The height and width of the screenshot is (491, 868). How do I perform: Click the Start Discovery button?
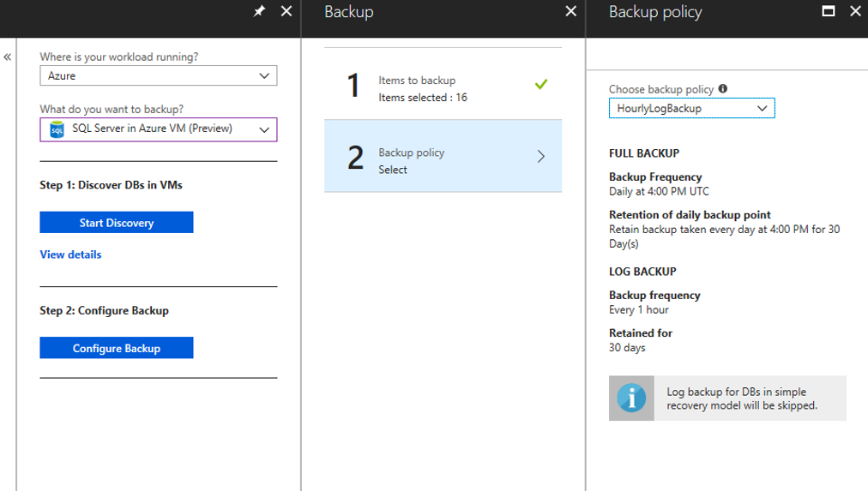tap(117, 222)
